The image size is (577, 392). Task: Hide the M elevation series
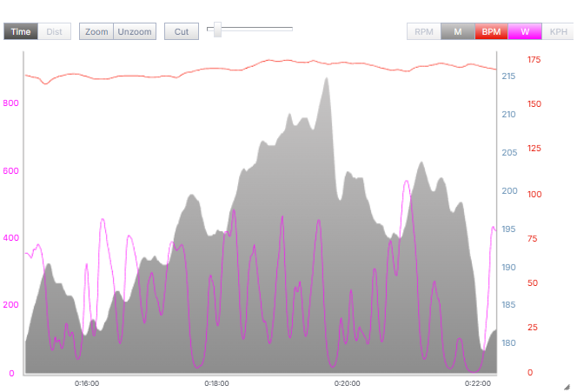pyautogui.click(x=458, y=32)
